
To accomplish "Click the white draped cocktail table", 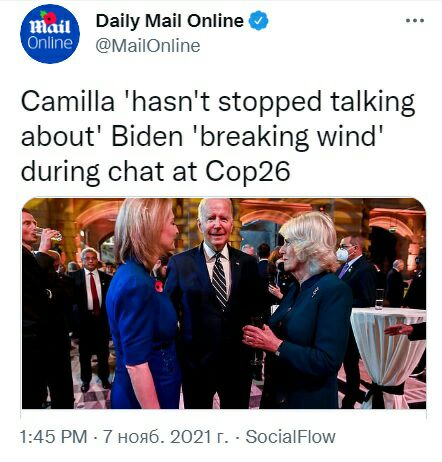I will [388, 356].
